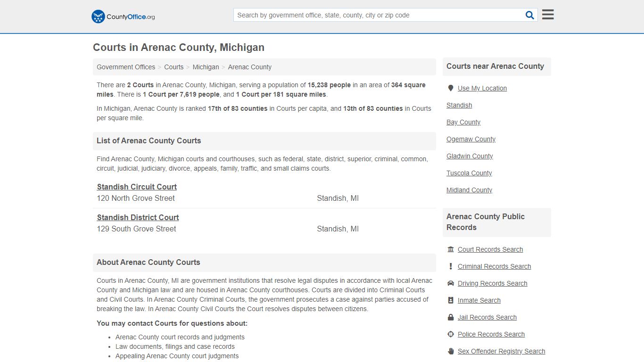The width and height of the screenshot is (644, 362).
Task: Click the 15,238 people population figure
Action: 329,85
